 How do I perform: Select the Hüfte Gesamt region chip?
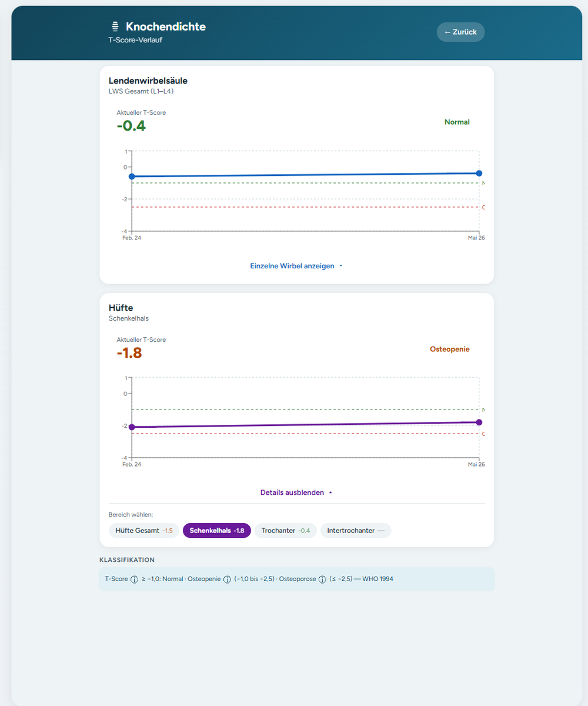click(144, 531)
